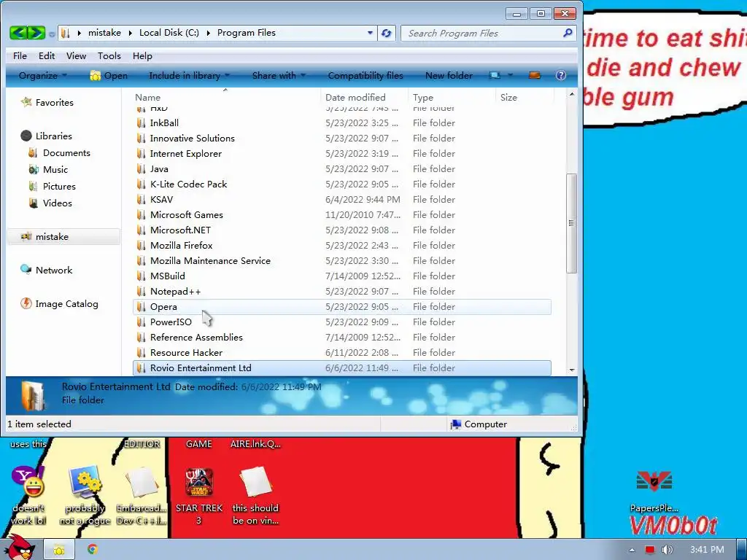Refresh the Program Files folder view
Image resolution: width=747 pixels, height=560 pixels.
[387, 33]
